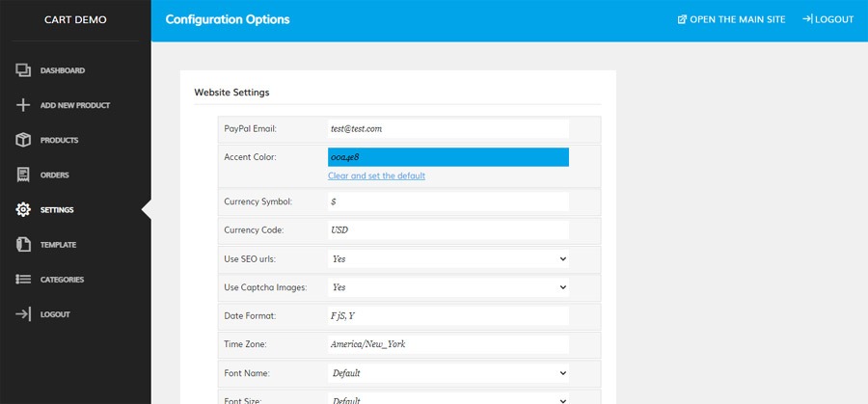Click the Date Format input field

click(x=448, y=316)
